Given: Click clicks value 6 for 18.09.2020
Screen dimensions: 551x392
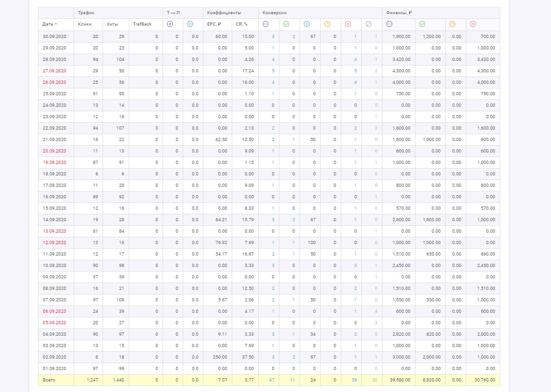Looking at the screenshot, I should (97, 174).
